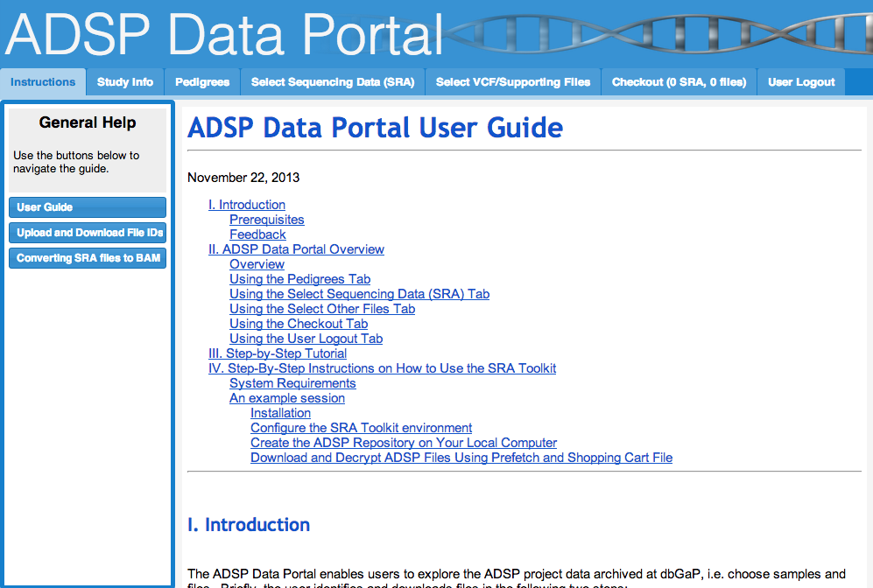873x588 pixels.
Task: Go to Select Sequencing Data (SRA) tab
Action: (x=333, y=81)
